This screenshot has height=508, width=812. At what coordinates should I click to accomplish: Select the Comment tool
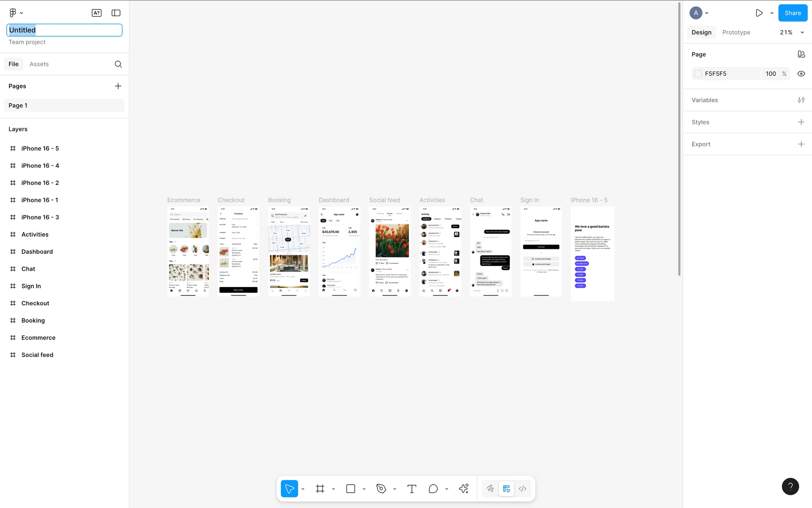(433, 489)
